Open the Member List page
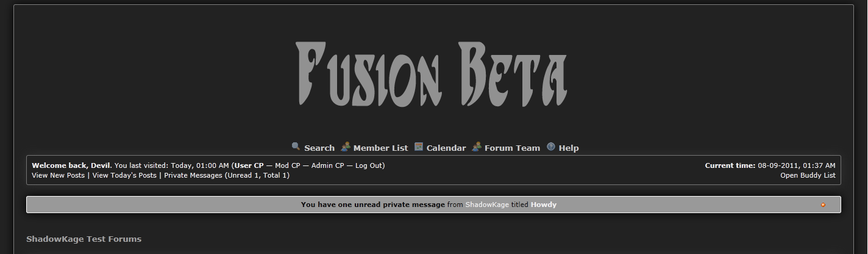 point(380,148)
